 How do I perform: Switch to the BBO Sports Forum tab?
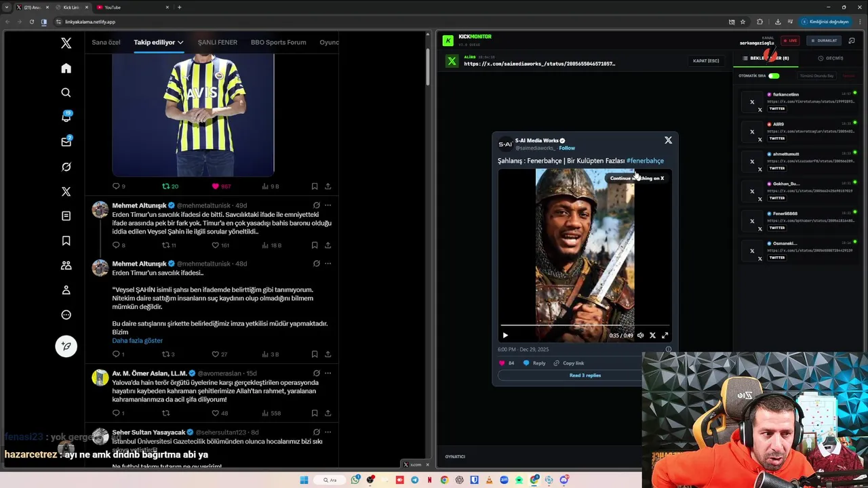pos(278,42)
